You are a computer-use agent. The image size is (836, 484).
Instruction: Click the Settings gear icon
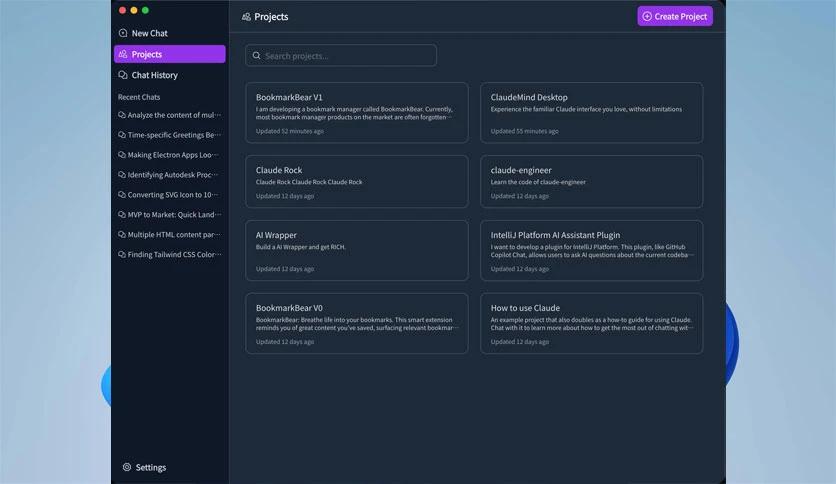[127, 467]
